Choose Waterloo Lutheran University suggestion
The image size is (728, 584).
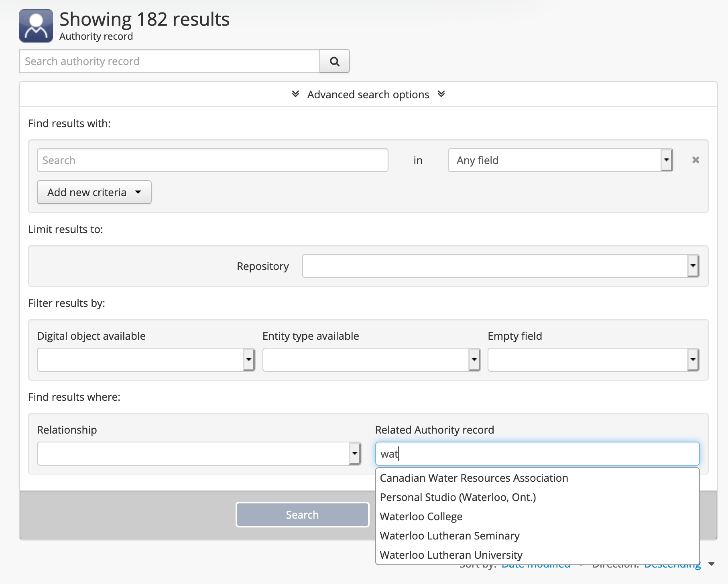(x=451, y=555)
